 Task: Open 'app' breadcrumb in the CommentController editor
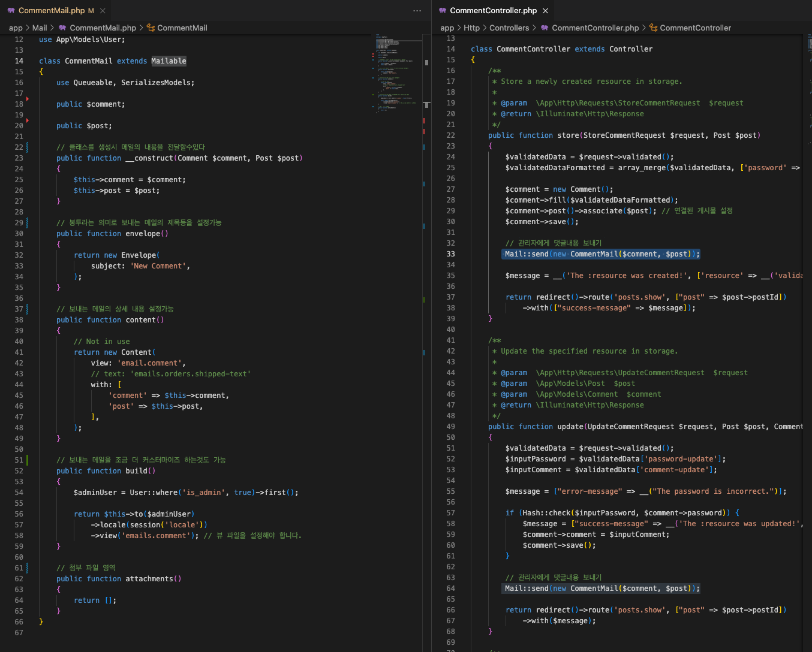447,28
